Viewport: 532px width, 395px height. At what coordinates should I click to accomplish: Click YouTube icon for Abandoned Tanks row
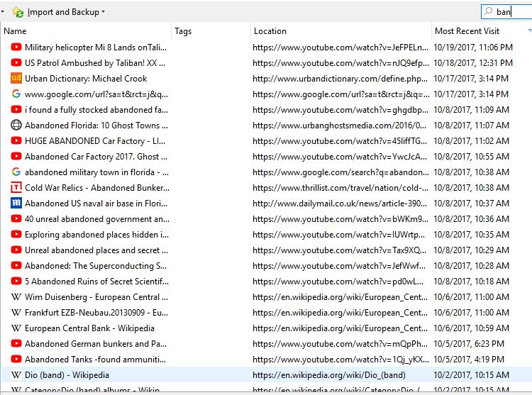point(16,359)
